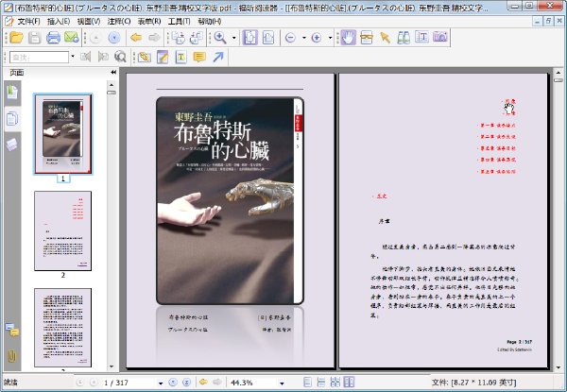
Task: Select the yellow comment note tool
Action: 199,57
